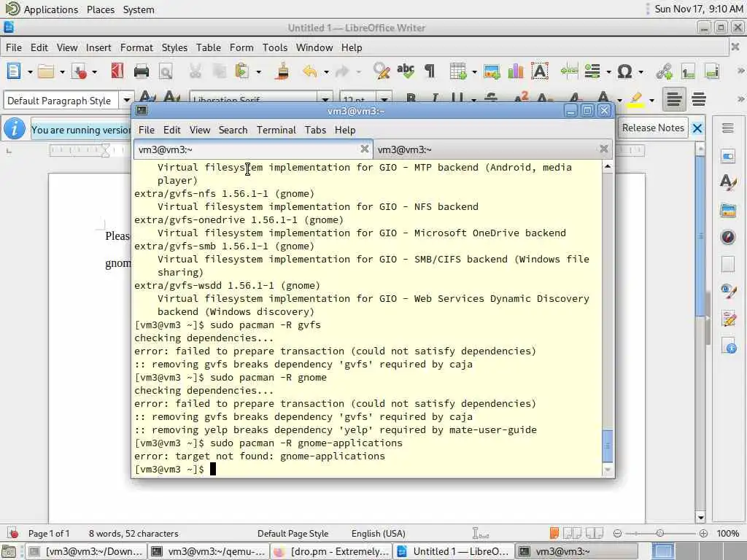Toggle Center alignment in formatting toolbar

698,99
